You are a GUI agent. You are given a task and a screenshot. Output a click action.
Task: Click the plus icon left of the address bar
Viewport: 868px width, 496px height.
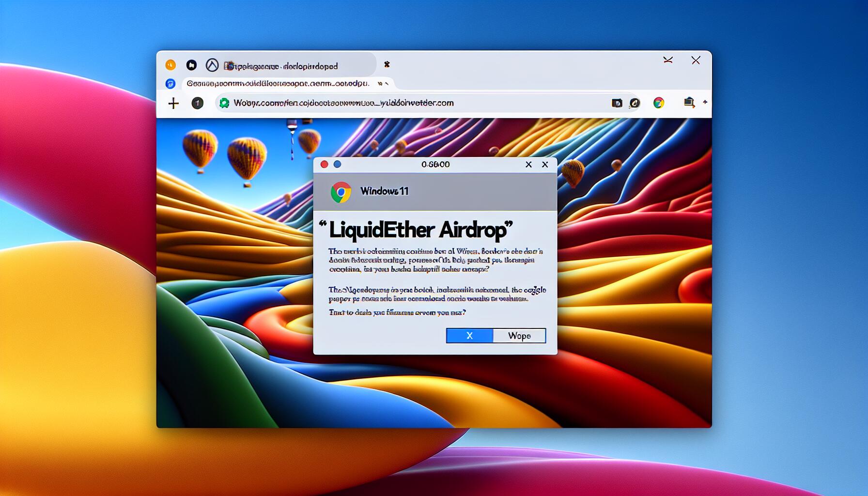(x=173, y=103)
